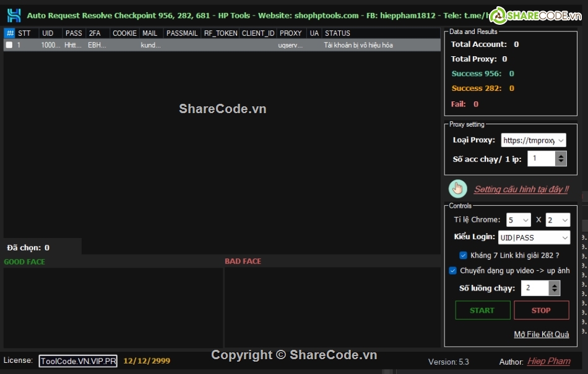
Task: Click the STATUS column header
Action: pyautogui.click(x=381, y=33)
